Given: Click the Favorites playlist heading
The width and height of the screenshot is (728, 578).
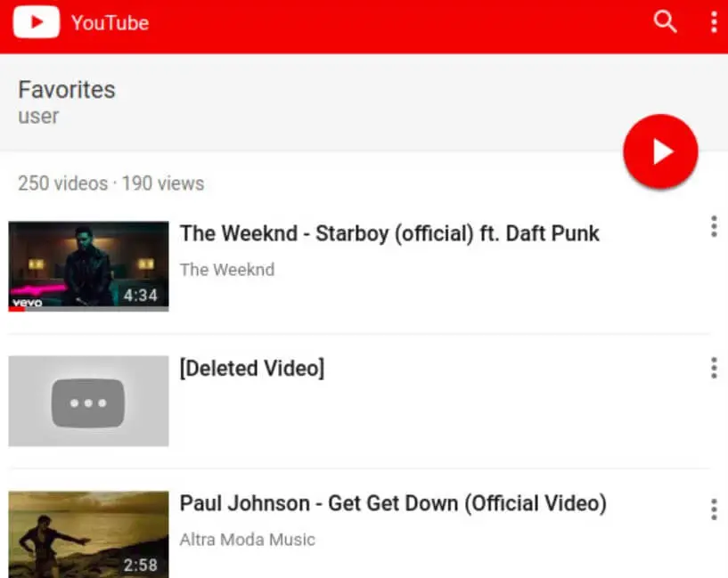Looking at the screenshot, I should coord(67,90).
